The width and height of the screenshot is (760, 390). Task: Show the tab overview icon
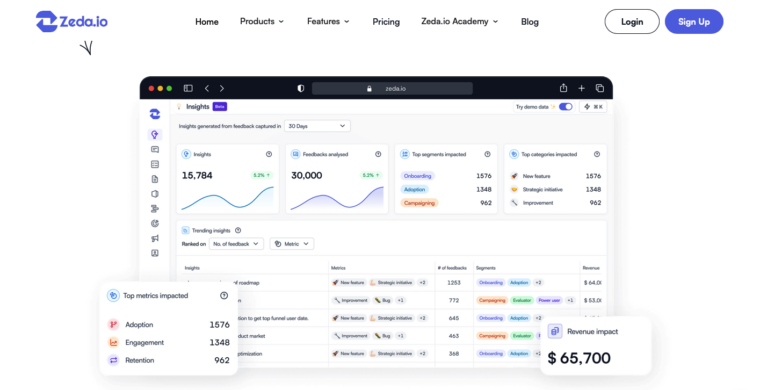pos(600,88)
